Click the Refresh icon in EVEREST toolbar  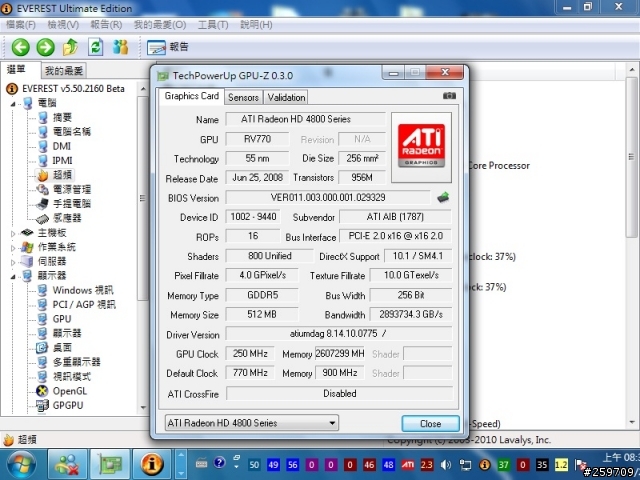coord(96,47)
